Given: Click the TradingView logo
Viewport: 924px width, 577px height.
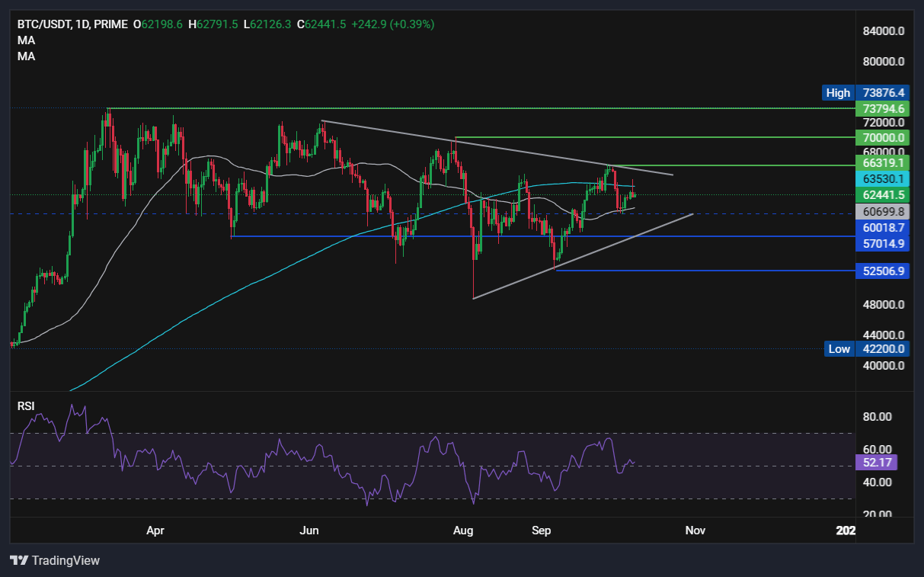Looking at the screenshot, I should [55, 560].
